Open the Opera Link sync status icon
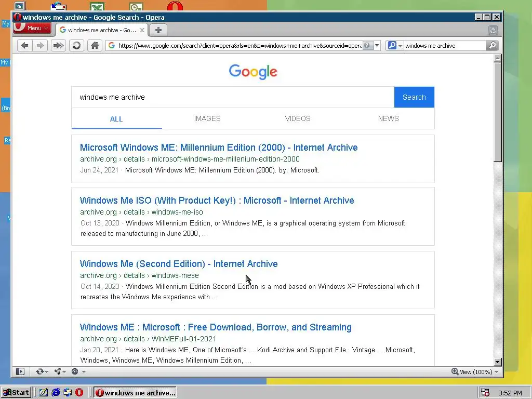Screen dimensions: 532x399 40,371
